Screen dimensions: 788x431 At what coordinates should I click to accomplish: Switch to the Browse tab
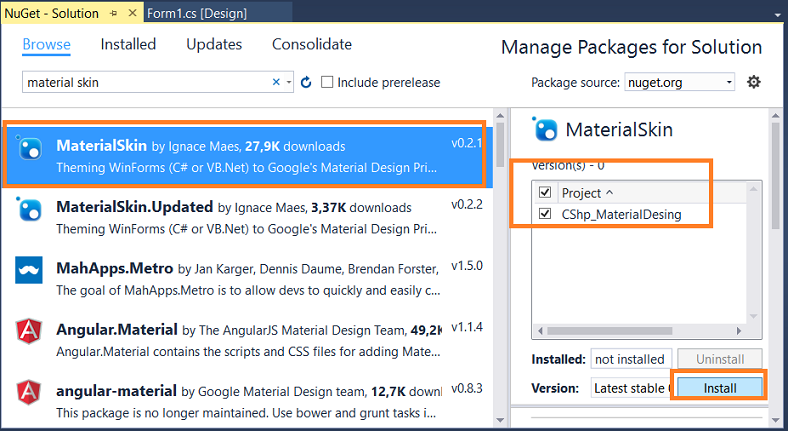tap(46, 44)
